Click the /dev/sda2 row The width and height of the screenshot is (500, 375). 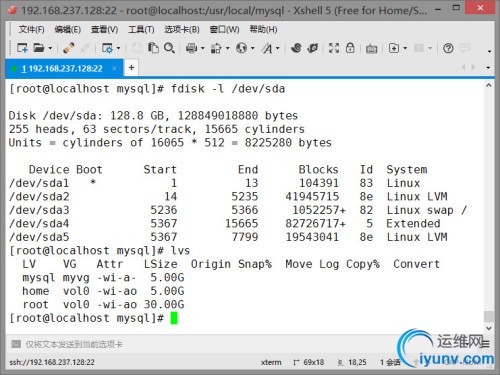pos(228,197)
